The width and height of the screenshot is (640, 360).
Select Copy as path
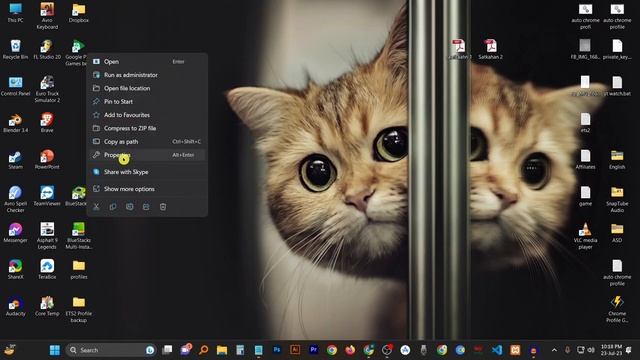pos(147,142)
